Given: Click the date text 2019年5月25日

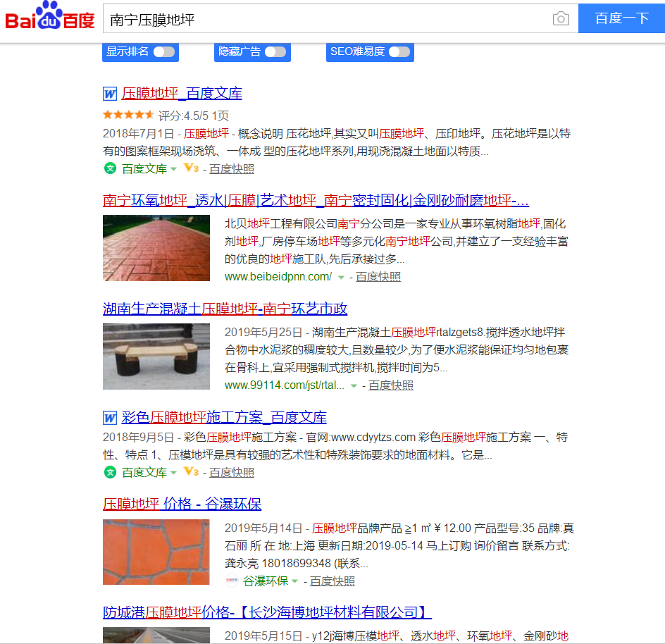Looking at the screenshot, I should pos(263,332).
